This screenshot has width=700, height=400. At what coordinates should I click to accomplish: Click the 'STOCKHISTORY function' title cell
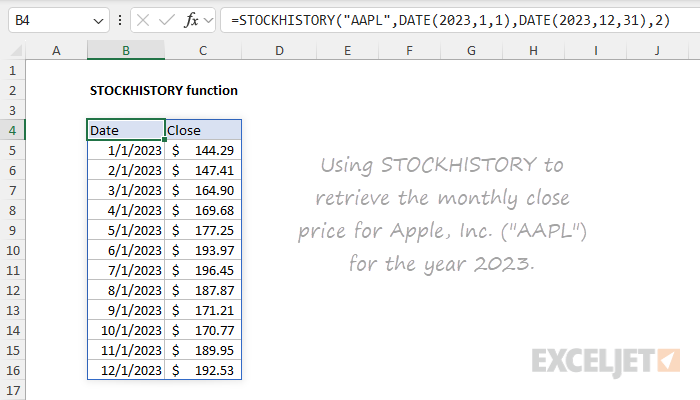pyautogui.click(x=163, y=91)
